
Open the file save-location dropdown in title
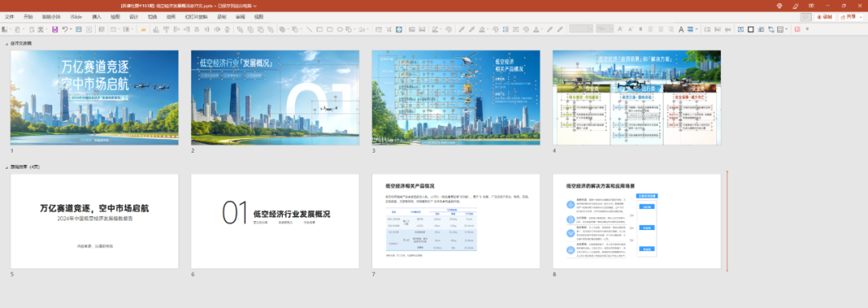pyautogui.click(x=255, y=6)
